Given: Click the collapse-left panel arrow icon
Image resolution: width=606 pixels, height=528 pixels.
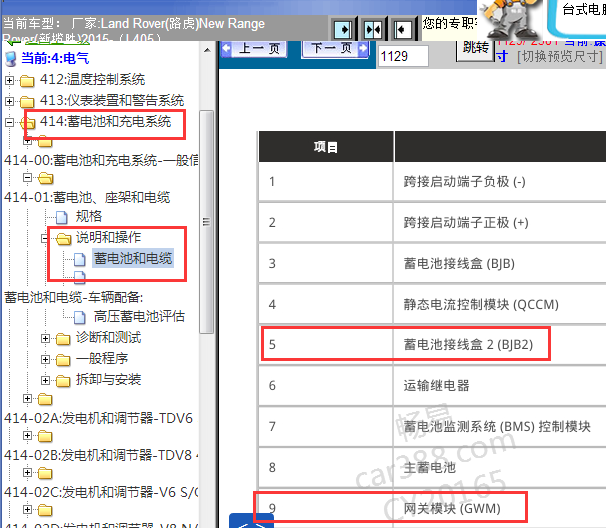Looking at the screenshot, I should 402,29.
